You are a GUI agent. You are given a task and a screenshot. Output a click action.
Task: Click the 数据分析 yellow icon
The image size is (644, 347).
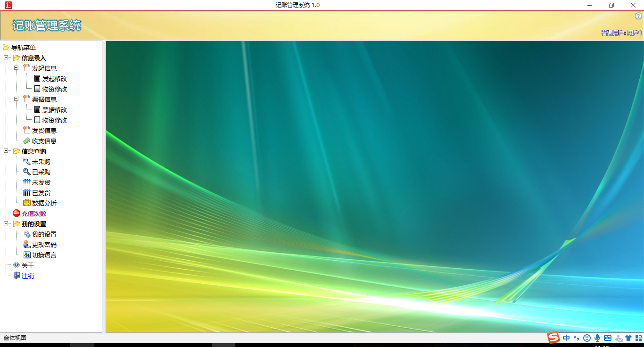point(27,203)
